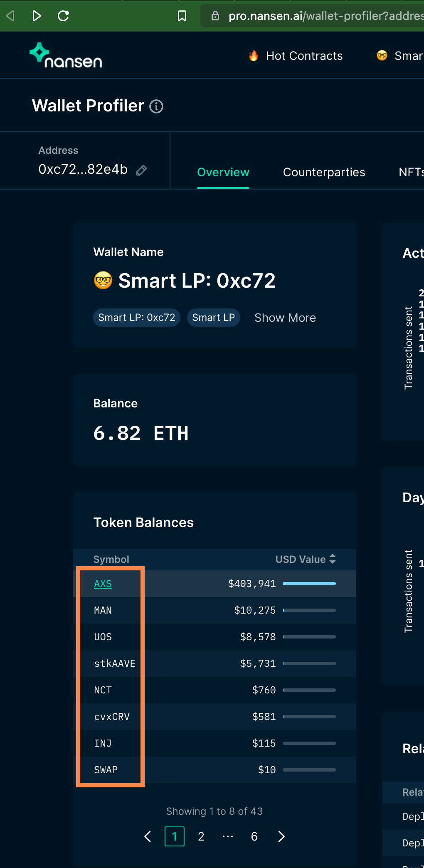Click the AXS value bar
Image resolution: width=424 pixels, height=868 pixels.
(x=309, y=584)
